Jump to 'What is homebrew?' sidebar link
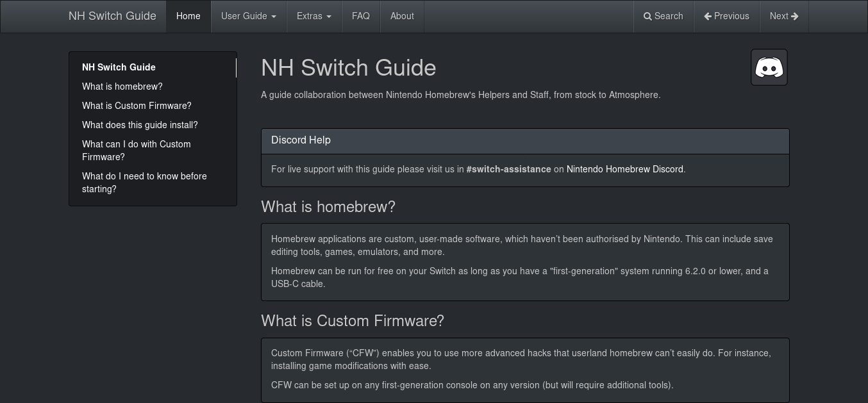Image resolution: width=868 pixels, height=403 pixels. tap(153, 86)
